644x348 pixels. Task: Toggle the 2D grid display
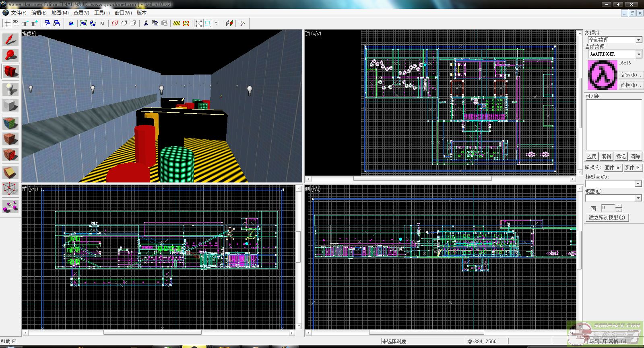(x=7, y=23)
